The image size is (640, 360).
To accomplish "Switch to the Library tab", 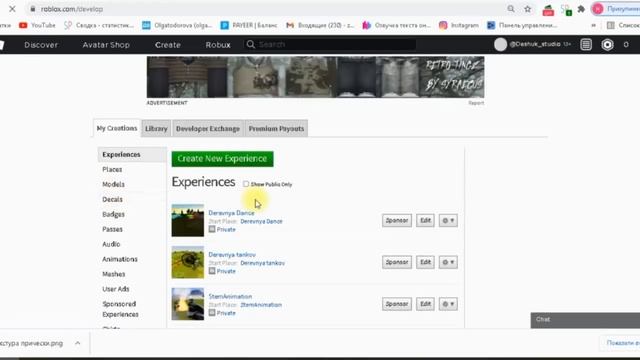I will [x=156, y=129].
